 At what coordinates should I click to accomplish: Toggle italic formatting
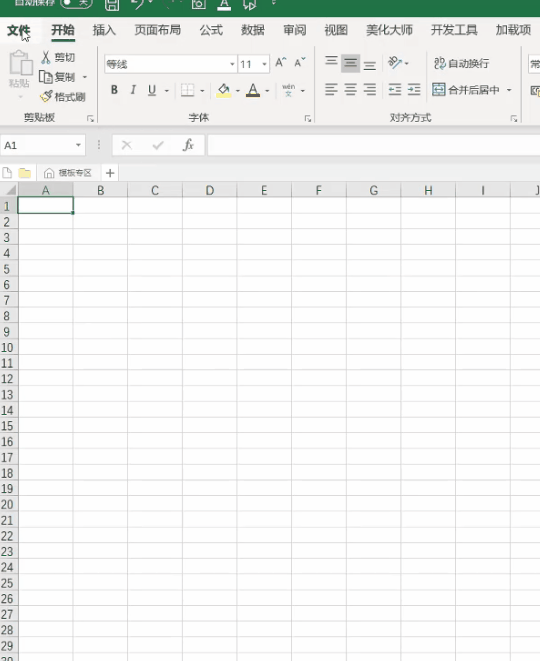coord(133,90)
